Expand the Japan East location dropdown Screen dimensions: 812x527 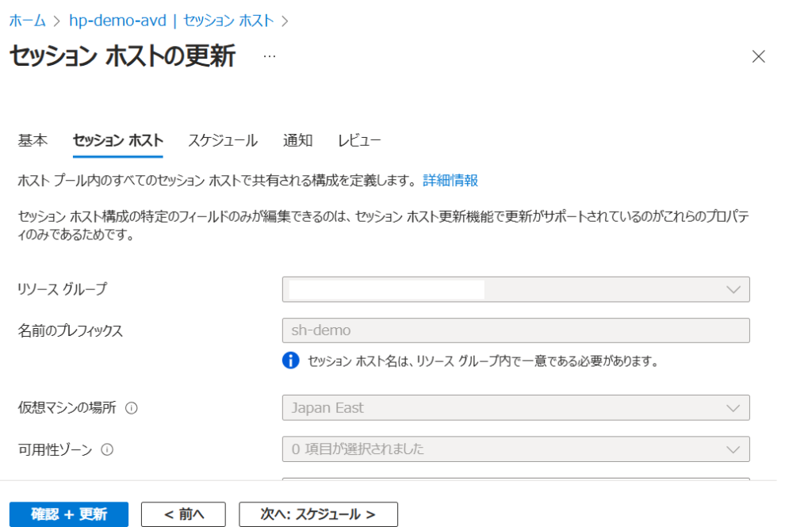click(x=515, y=408)
